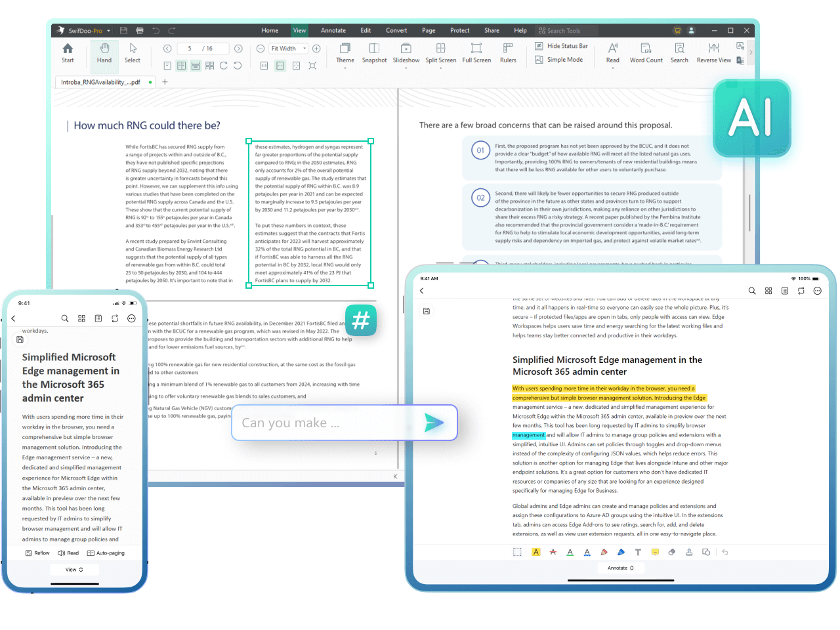Show Rulers in the view
840x630 pixels.
coord(508,53)
